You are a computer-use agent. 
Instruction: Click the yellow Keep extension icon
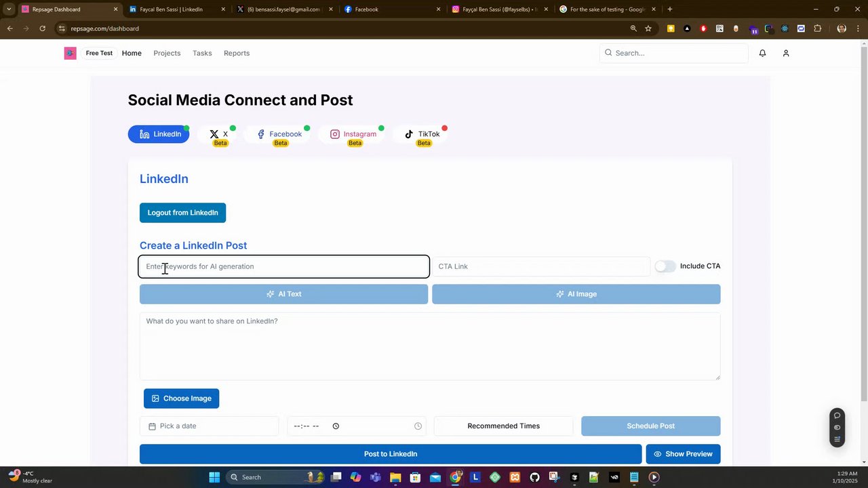[x=671, y=28]
